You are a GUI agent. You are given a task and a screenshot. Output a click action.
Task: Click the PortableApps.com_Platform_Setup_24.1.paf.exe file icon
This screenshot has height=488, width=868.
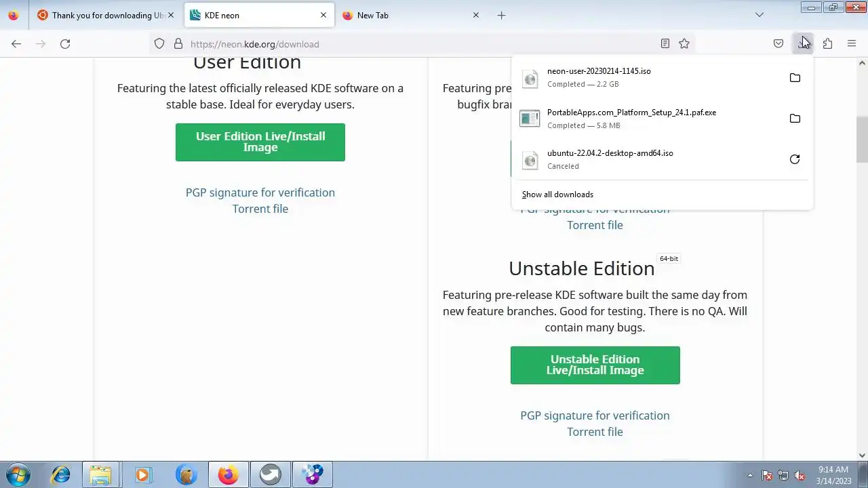tap(530, 119)
